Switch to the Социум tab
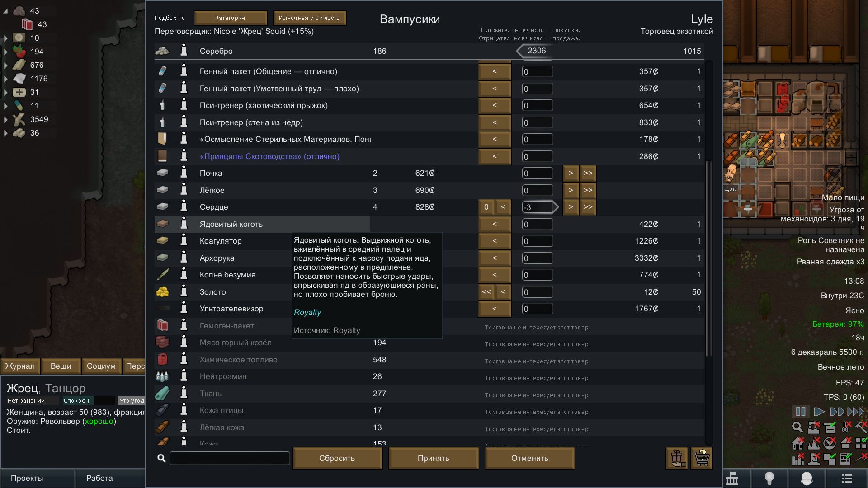This screenshot has width=868, height=488. 101,366
